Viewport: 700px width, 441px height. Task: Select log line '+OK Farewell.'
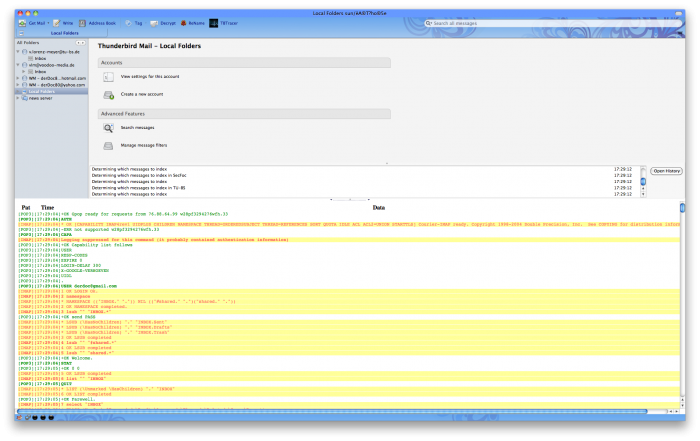(56, 399)
